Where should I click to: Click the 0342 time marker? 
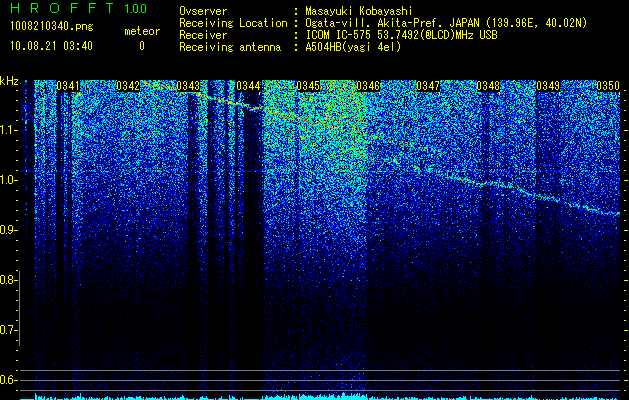point(128,86)
